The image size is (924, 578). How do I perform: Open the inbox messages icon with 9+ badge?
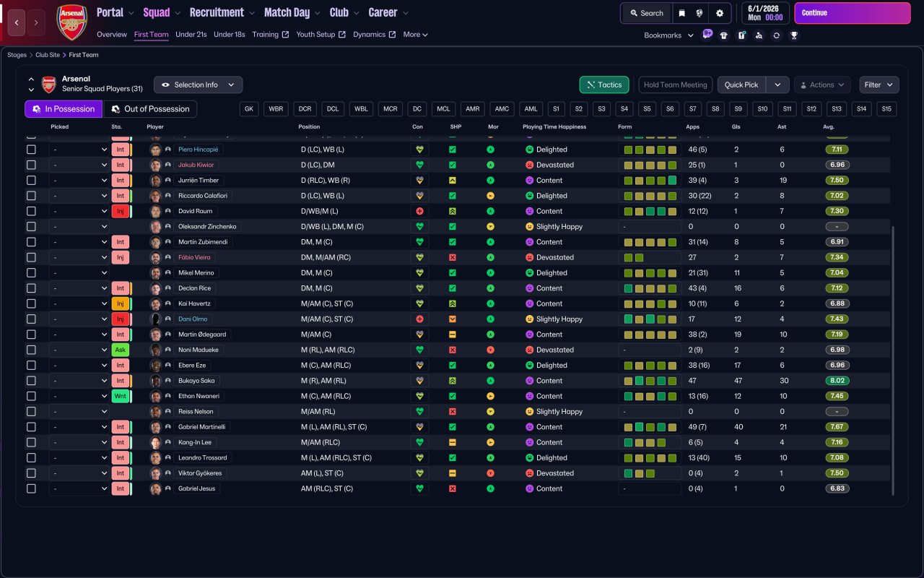[x=707, y=35]
